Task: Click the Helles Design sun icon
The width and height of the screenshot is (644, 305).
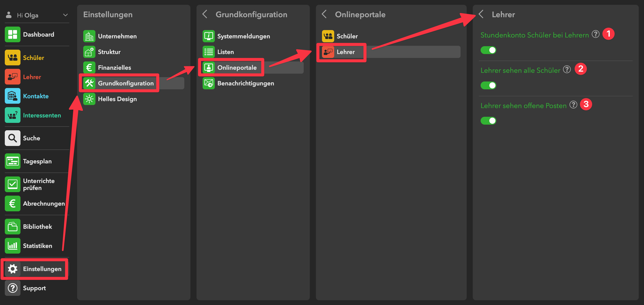Action: click(x=89, y=99)
